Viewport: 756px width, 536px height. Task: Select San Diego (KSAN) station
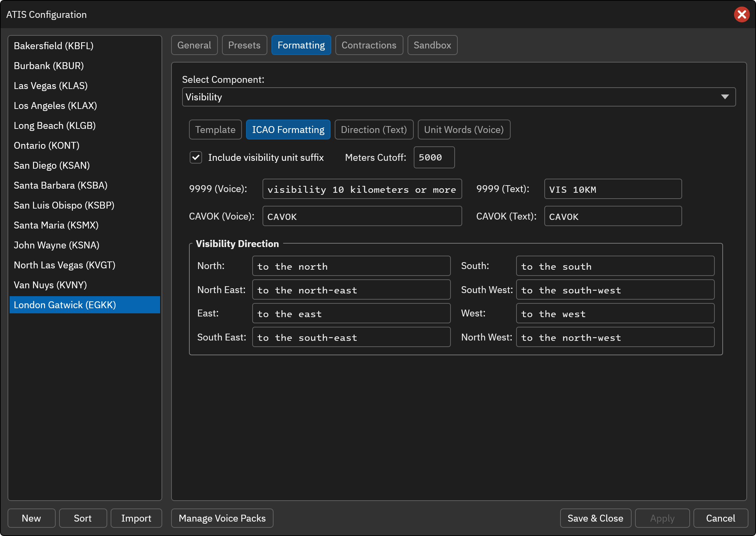click(85, 165)
